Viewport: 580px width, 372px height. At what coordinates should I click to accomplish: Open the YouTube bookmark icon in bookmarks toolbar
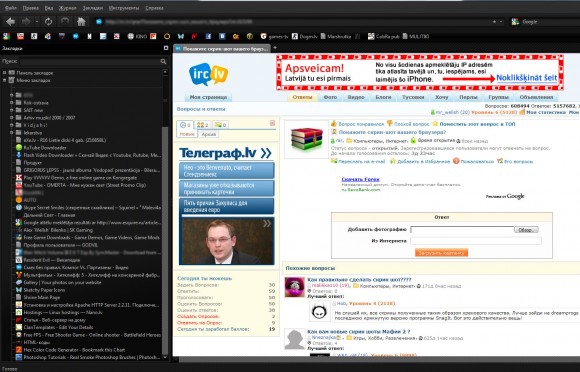pyautogui.click(x=20, y=36)
